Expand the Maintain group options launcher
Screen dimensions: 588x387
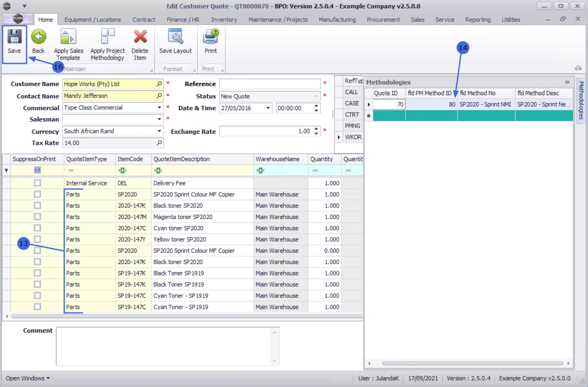coord(151,70)
